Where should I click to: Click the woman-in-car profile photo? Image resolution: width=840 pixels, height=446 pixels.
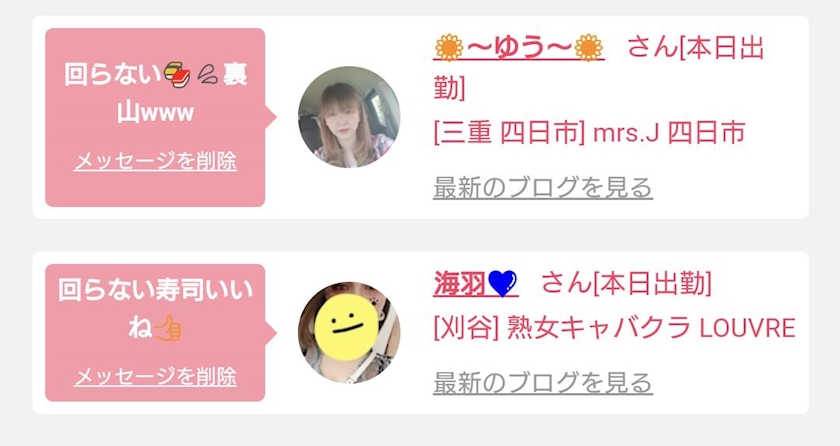(349, 117)
